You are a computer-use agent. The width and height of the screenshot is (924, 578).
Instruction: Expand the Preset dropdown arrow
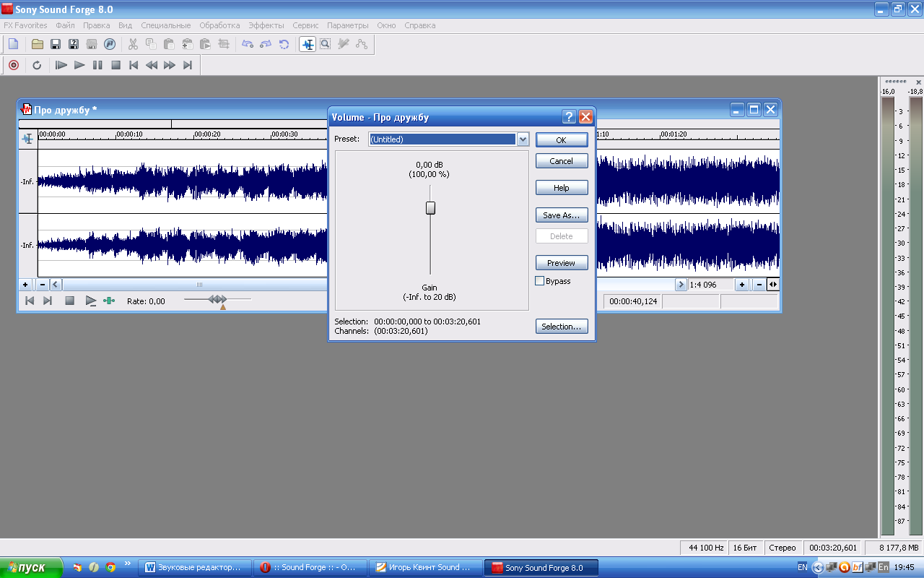523,139
